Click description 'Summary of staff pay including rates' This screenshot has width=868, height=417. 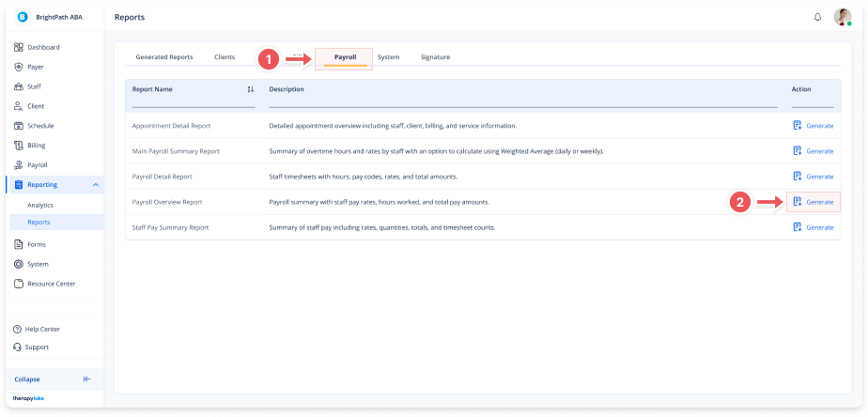(382, 227)
